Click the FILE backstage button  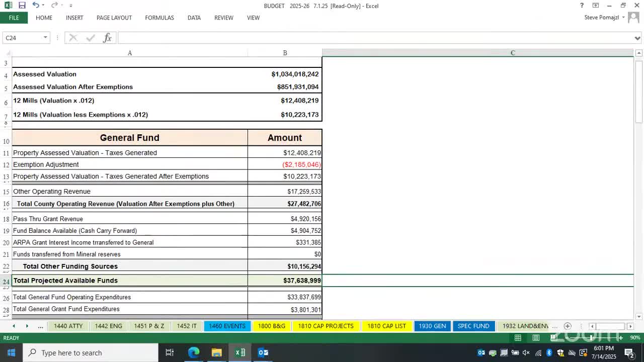(x=14, y=18)
